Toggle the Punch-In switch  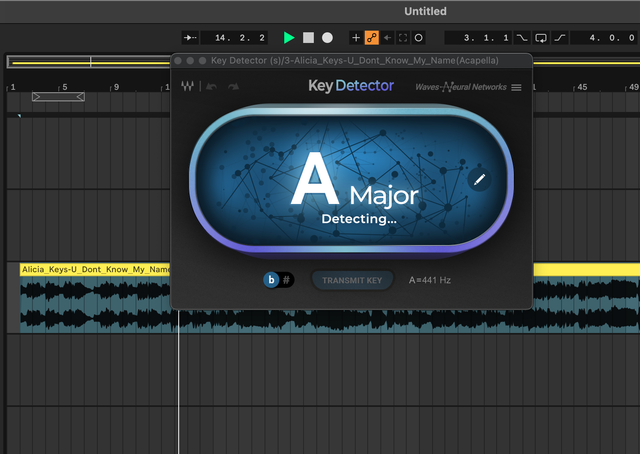coord(522,38)
